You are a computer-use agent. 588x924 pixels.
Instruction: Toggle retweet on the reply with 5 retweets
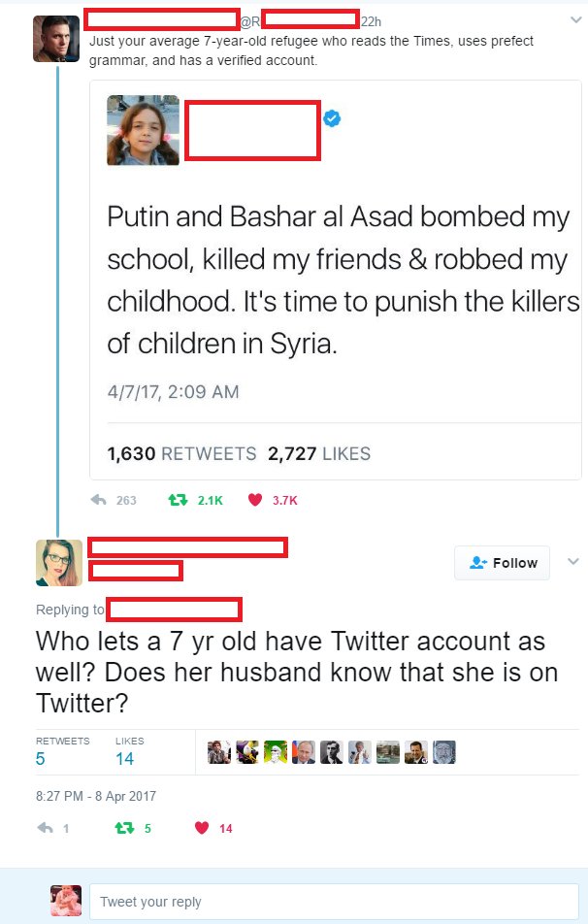[123, 828]
